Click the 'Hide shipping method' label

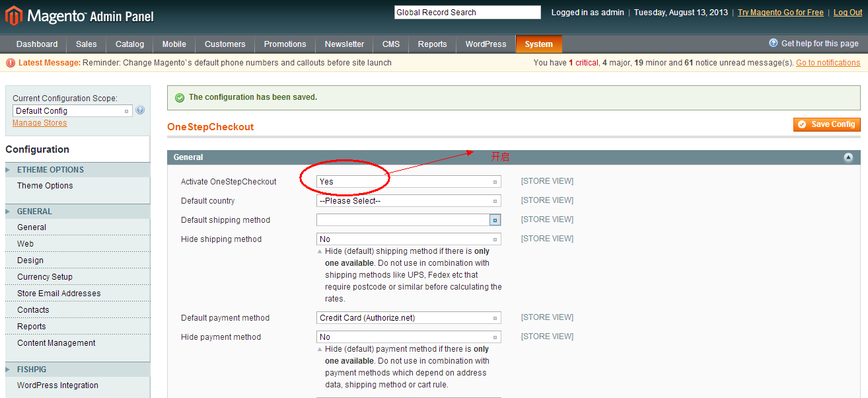coord(221,239)
